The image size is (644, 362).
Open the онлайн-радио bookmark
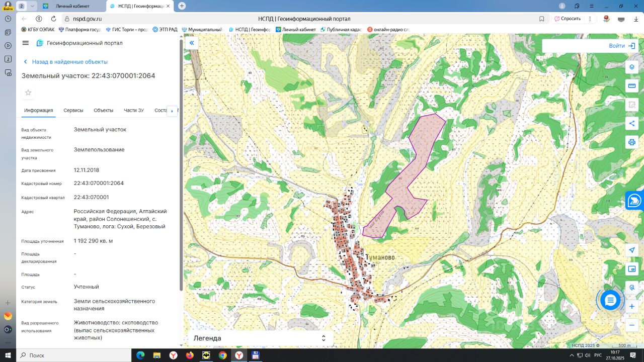point(388,30)
